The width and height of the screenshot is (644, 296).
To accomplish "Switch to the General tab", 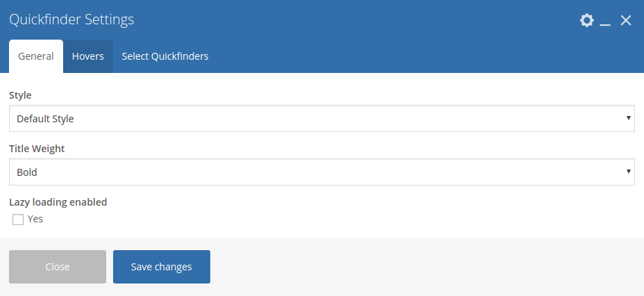I will (x=36, y=56).
